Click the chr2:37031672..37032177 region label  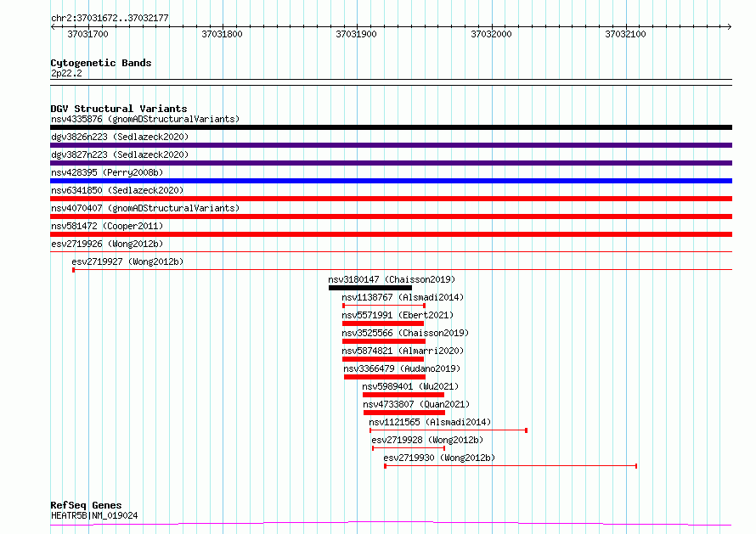[x=110, y=19]
